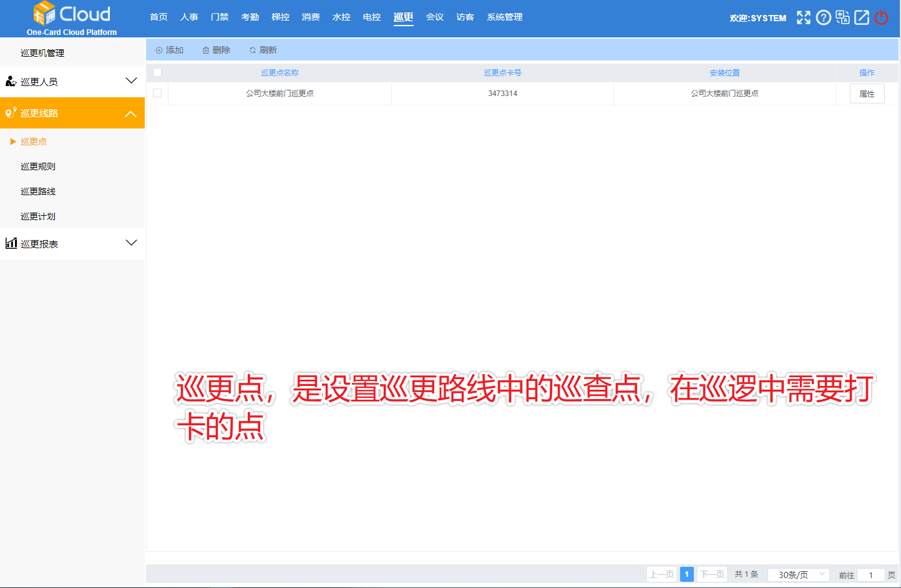Click the 属性 button in the row
The width and height of the screenshot is (901, 588).
pyautogui.click(x=867, y=94)
